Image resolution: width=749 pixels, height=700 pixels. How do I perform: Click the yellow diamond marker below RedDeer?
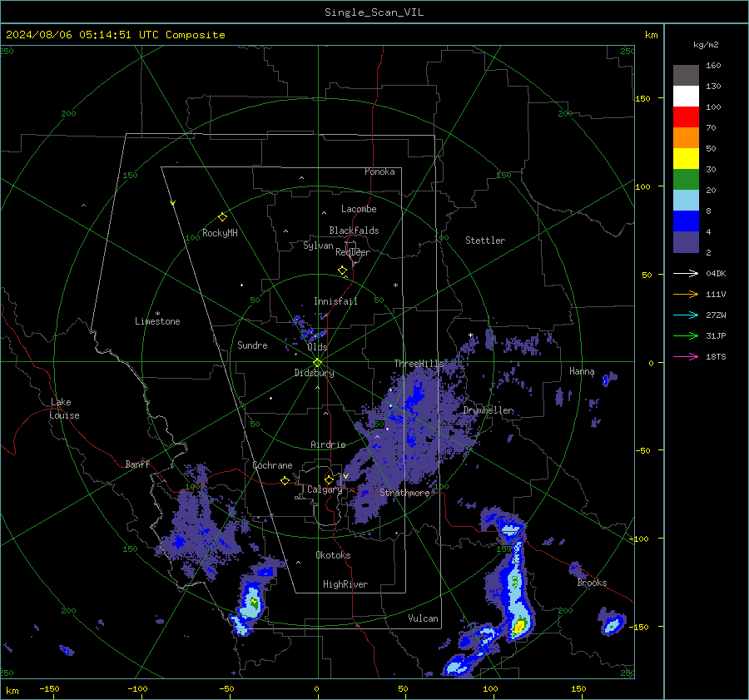pyautogui.click(x=342, y=271)
